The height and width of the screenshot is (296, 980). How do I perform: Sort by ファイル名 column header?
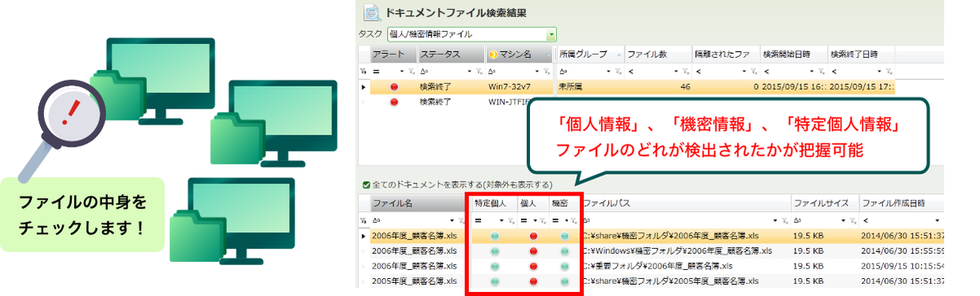point(419,204)
